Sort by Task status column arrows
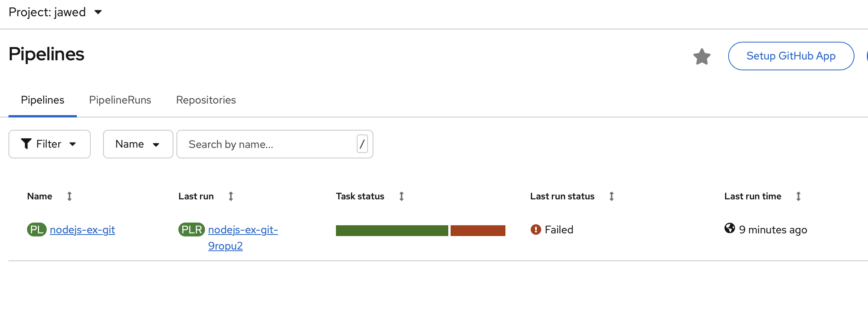This screenshot has height=323, width=868. click(x=402, y=196)
